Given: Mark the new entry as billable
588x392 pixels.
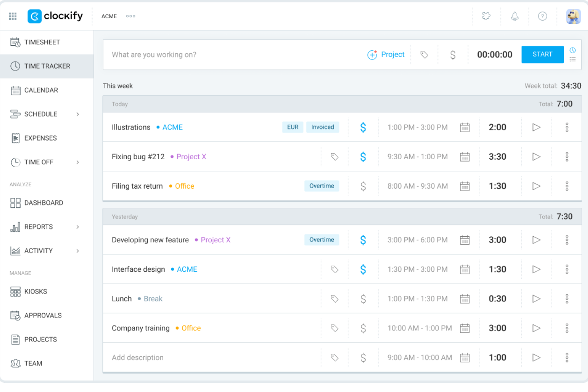Looking at the screenshot, I should click(453, 54).
